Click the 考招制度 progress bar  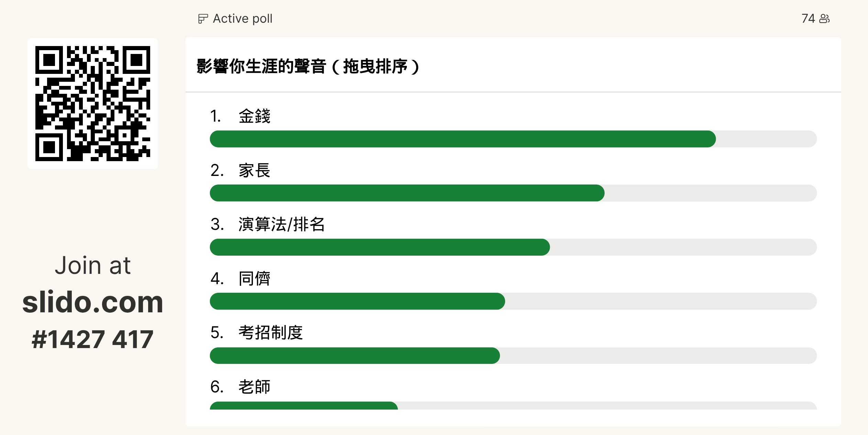pyautogui.click(x=355, y=356)
